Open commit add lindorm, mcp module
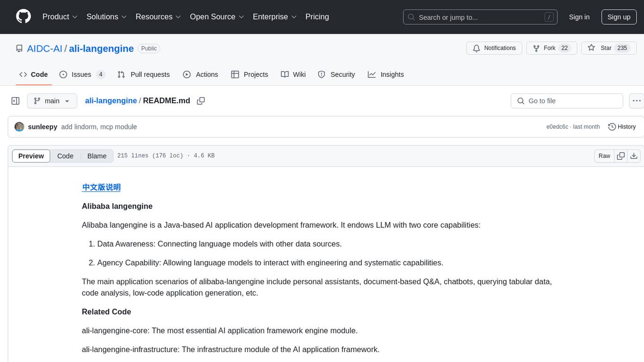This screenshot has height=362, width=644. [99, 127]
